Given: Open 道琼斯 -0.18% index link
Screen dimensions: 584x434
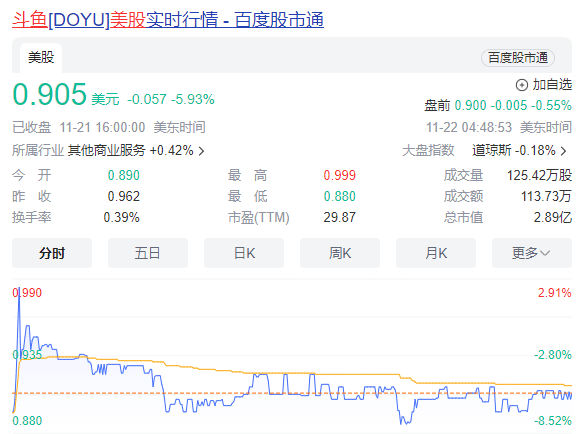Looking at the screenshot, I should pyautogui.click(x=514, y=151).
